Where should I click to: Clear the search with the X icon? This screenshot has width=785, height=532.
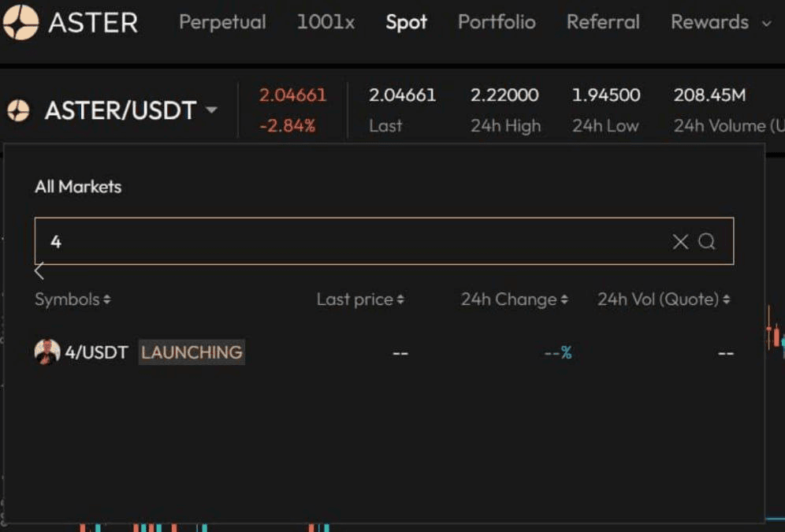680,242
